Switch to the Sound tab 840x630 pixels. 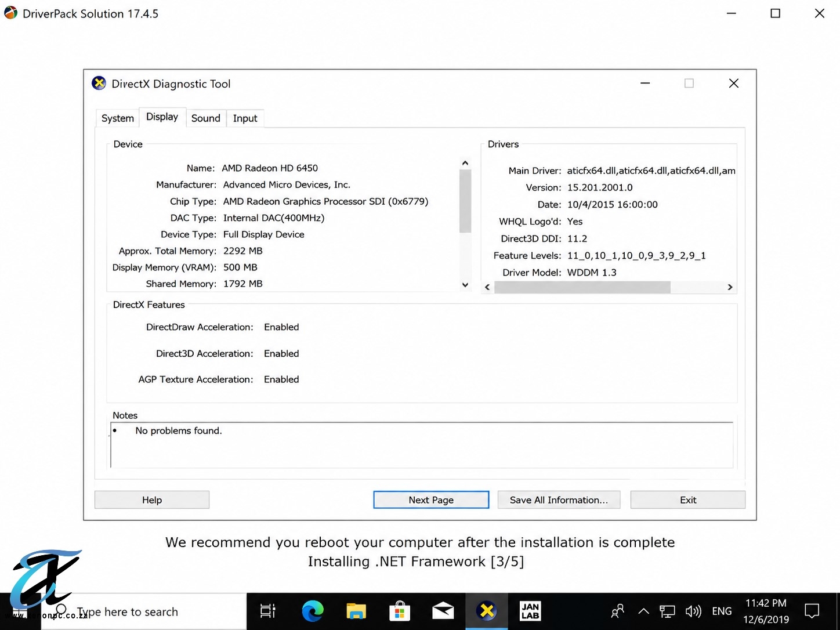click(x=206, y=118)
